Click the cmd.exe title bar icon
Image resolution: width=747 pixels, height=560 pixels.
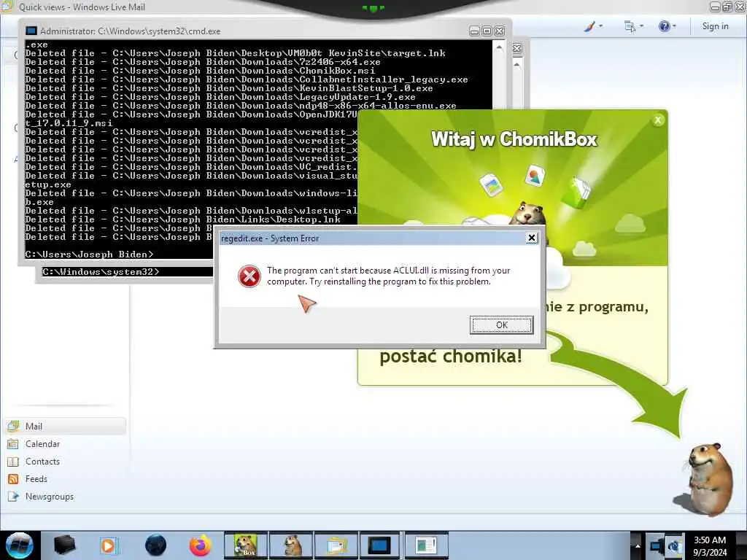tap(31, 31)
